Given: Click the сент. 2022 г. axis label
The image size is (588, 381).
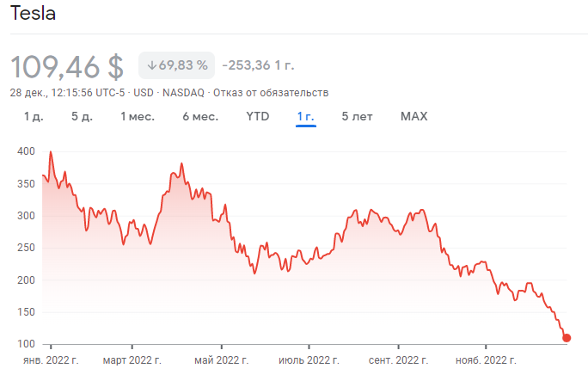Looking at the screenshot, I should pyautogui.click(x=398, y=360).
